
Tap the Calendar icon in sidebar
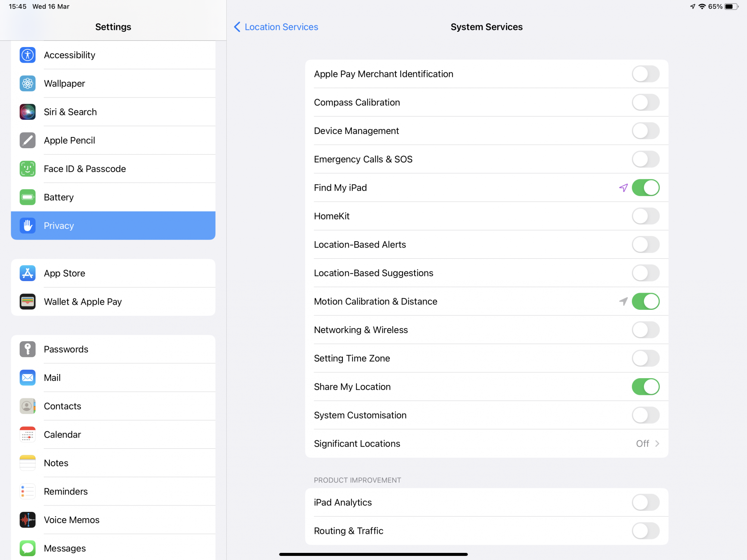pos(28,435)
